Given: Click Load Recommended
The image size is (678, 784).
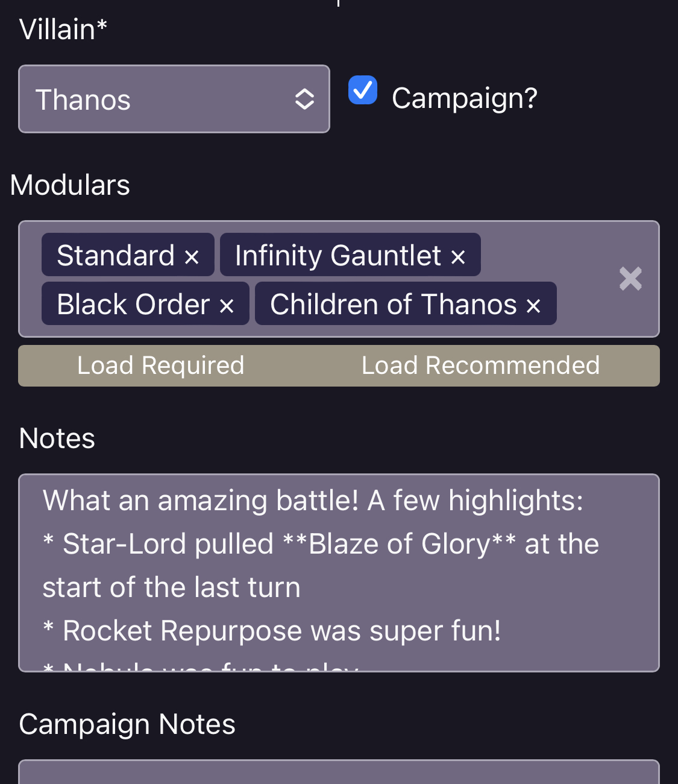Looking at the screenshot, I should [x=480, y=365].
